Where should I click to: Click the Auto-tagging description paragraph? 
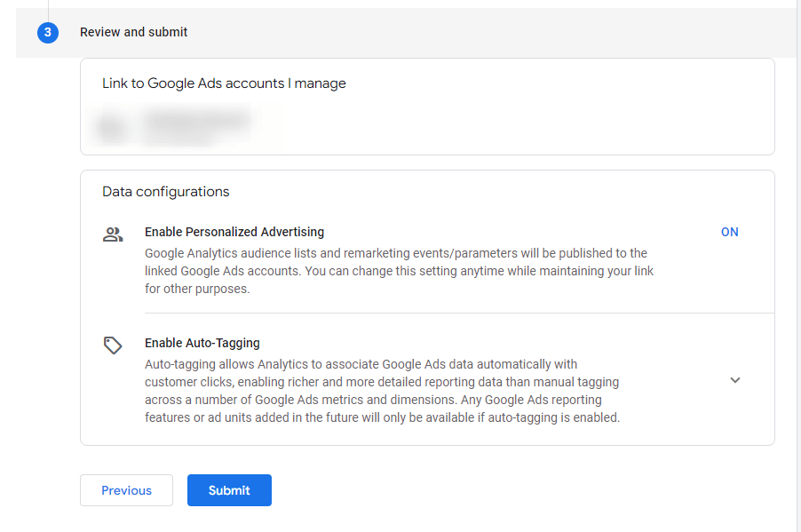click(x=382, y=391)
